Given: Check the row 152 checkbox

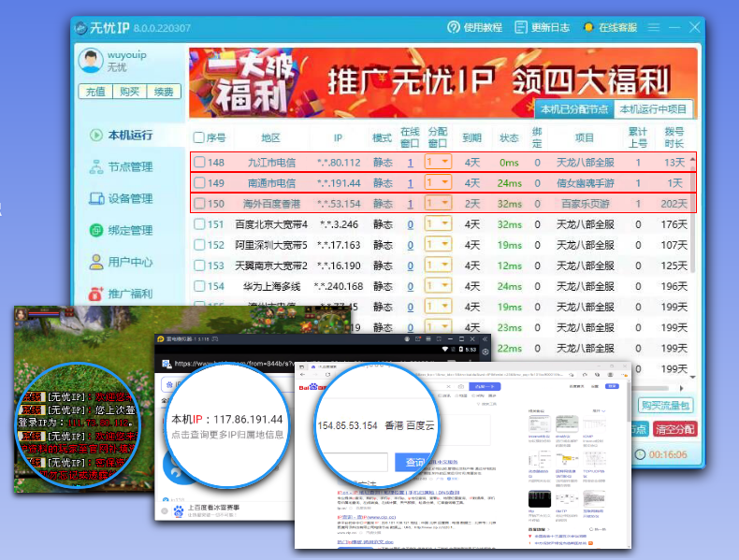Looking at the screenshot, I should [199, 245].
